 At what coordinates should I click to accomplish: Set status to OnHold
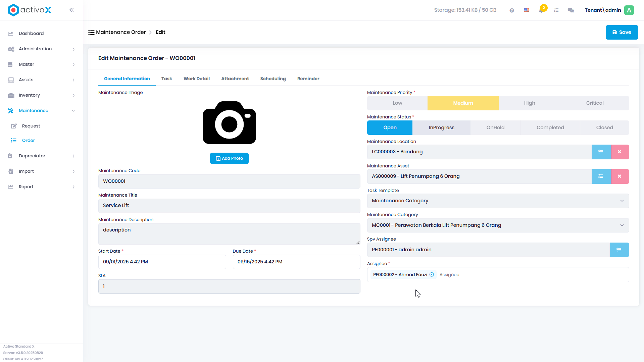click(x=496, y=128)
